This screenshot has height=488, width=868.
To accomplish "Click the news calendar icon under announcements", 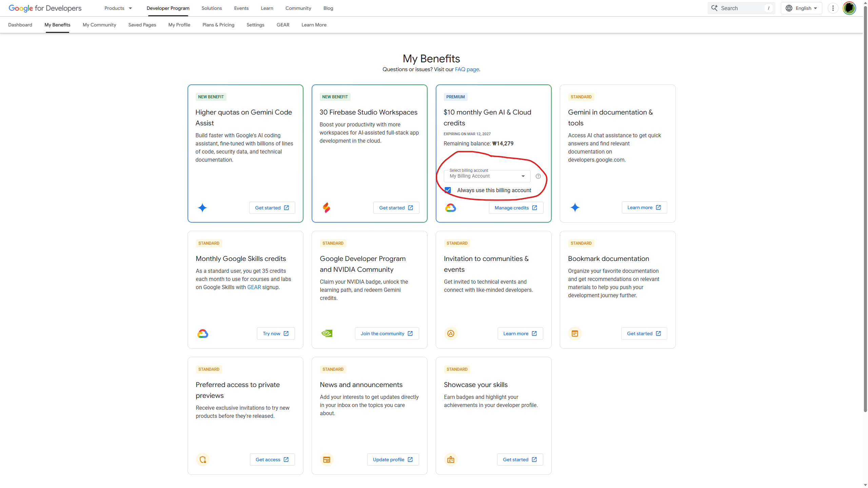I will (327, 460).
